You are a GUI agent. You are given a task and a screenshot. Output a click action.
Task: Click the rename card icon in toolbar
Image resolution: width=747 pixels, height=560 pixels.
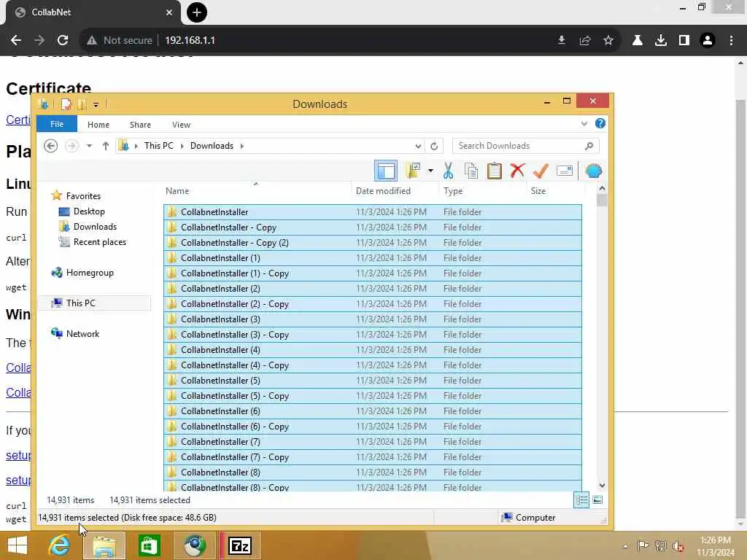tap(564, 171)
